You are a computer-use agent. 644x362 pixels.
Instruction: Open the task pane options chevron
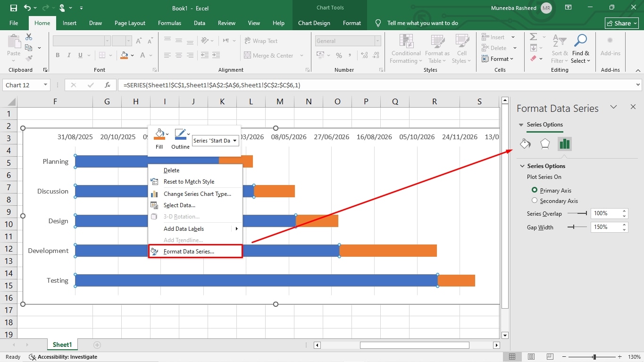(614, 107)
